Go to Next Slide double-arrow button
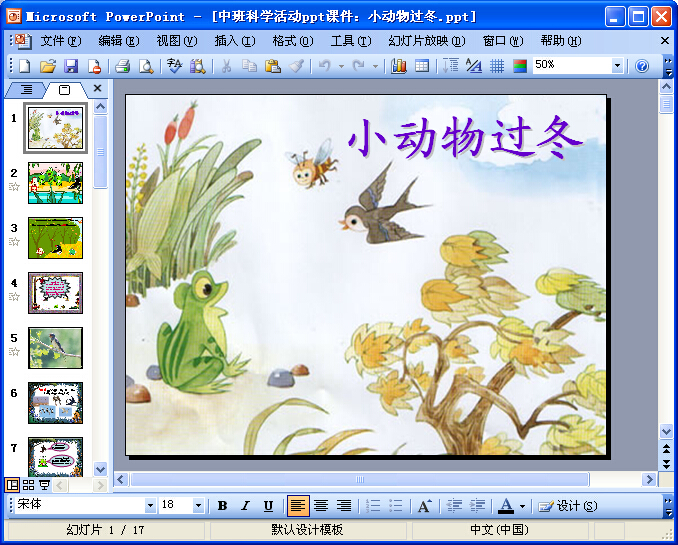 click(666, 464)
